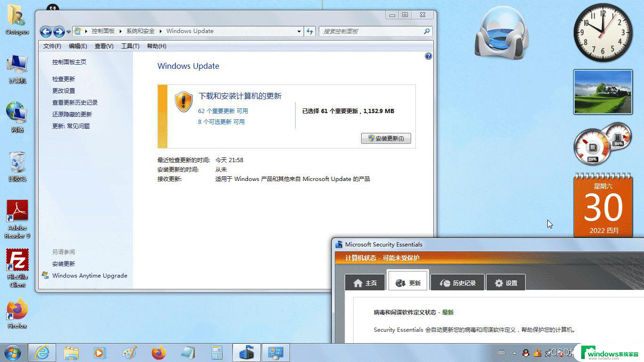The width and height of the screenshot is (644, 362).
Task: Click the Firefox desktop shortcut
Action: 17,313
